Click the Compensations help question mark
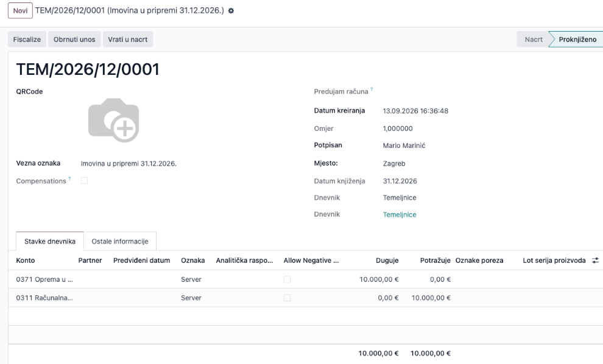 [x=69, y=179]
